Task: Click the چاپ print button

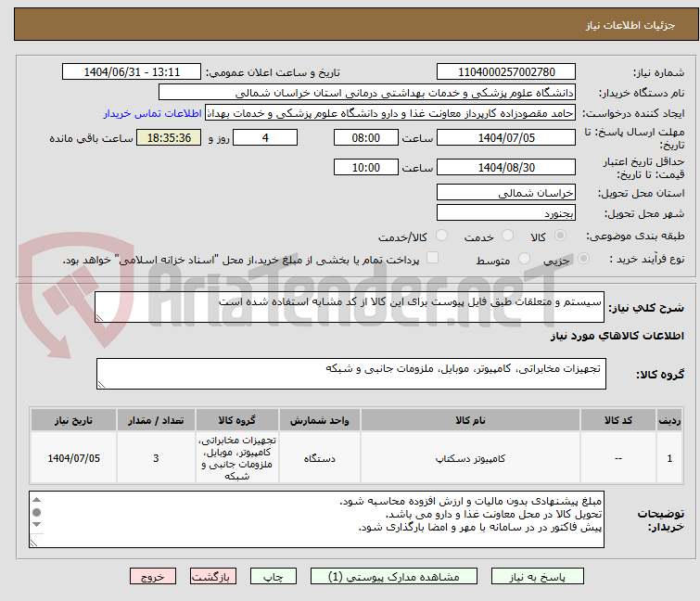Action: point(274,577)
